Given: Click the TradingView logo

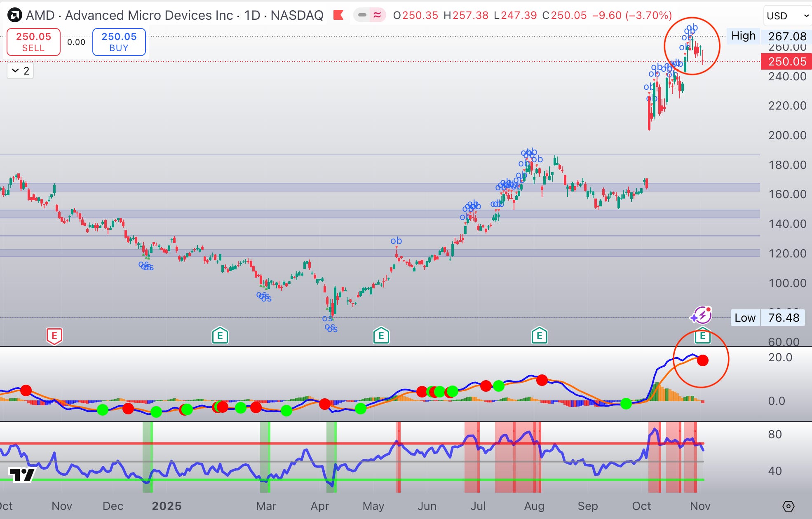Looking at the screenshot, I should [x=22, y=475].
